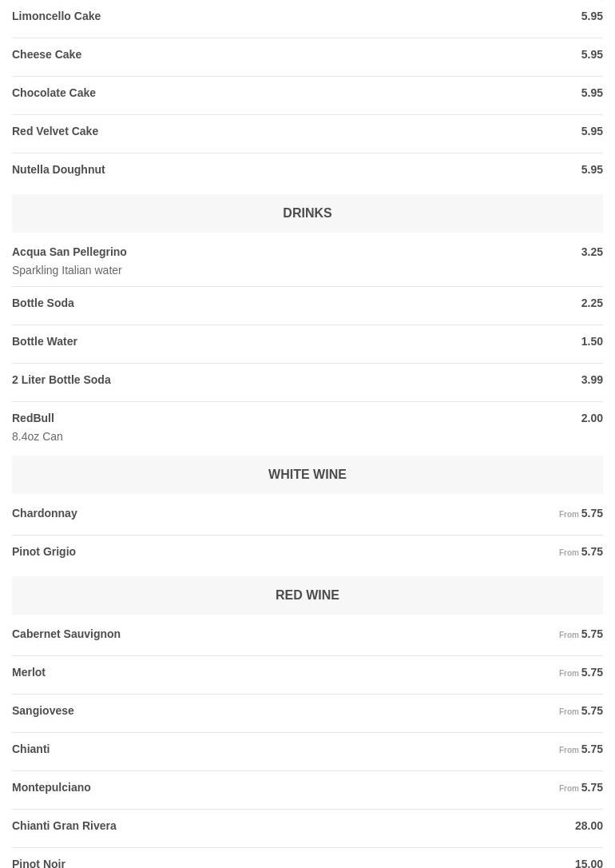Click the DRINKS section header
The height and width of the screenshot is (868, 615).
click(307, 213)
